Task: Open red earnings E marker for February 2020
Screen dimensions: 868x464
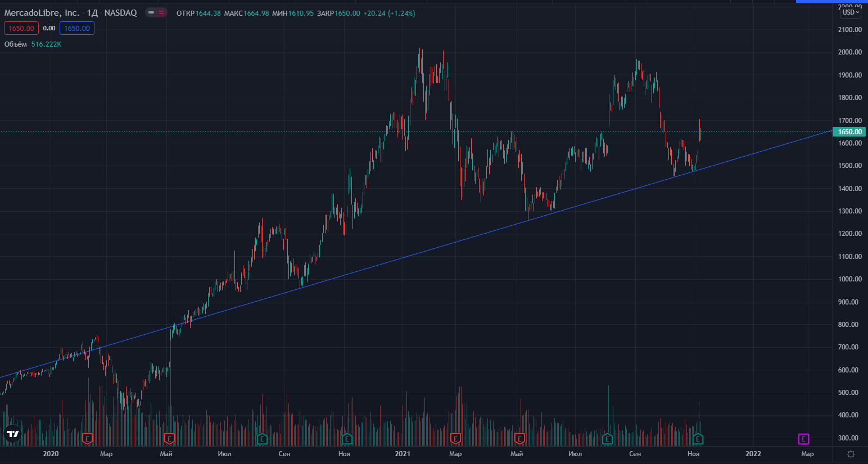Action: click(87, 439)
